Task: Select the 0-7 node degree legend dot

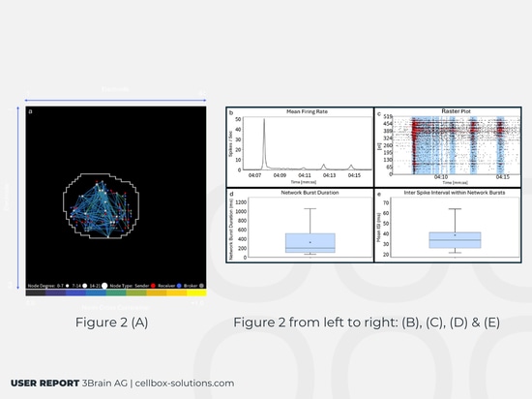Action: (67, 286)
